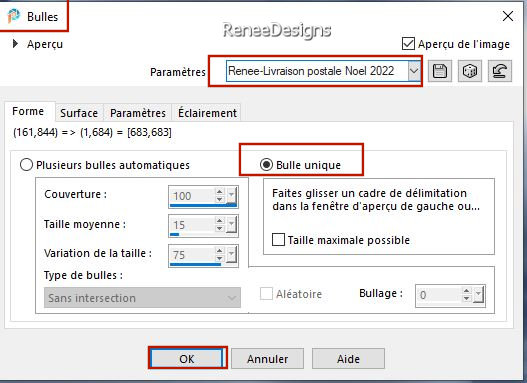
Task: Click the Bullage slider popup arrow icon
Action: [479, 295]
